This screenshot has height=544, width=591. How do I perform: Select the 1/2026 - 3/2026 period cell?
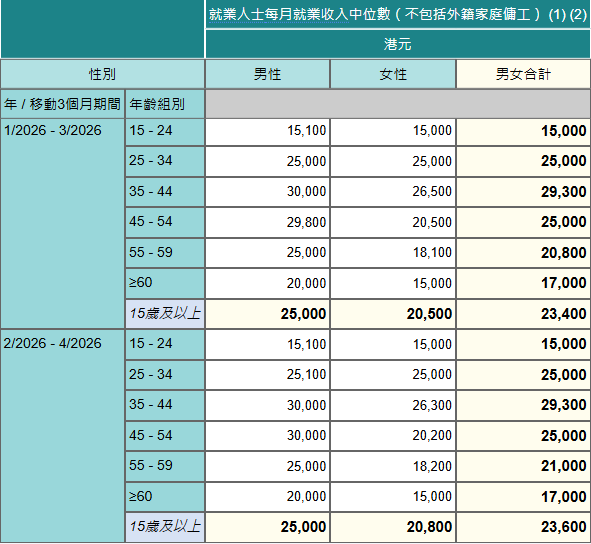click(63, 224)
